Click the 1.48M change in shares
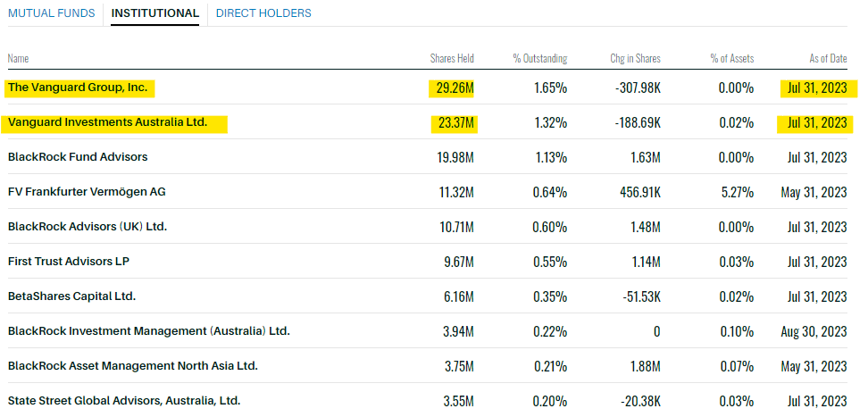This screenshot has height=417, width=868. 647,227
